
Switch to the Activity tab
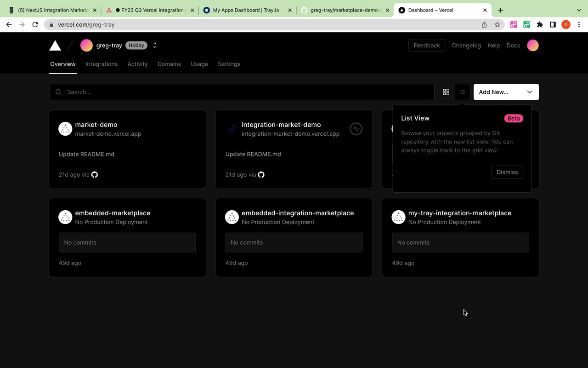point(138,64)
